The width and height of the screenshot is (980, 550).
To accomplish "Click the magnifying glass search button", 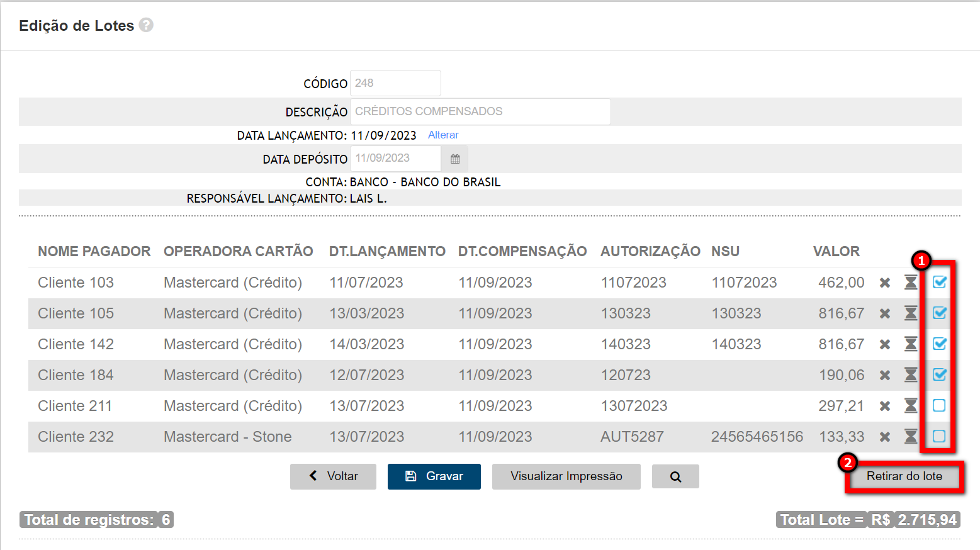I will click(675, 477).
